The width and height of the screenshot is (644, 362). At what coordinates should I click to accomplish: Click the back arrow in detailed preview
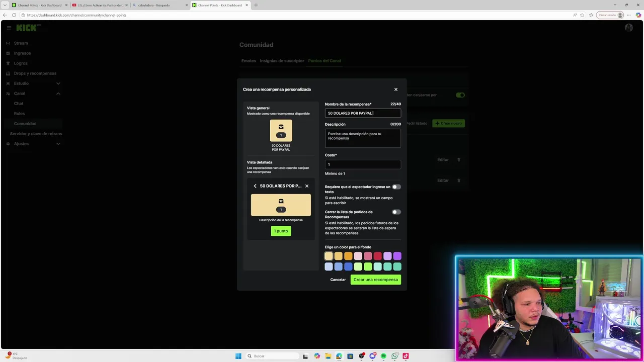pyautogui.click(x=255, y=186)
